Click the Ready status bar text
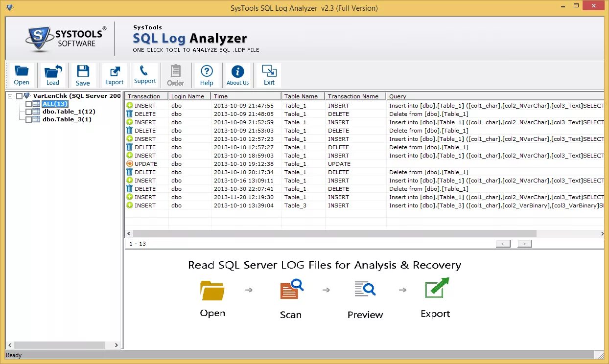The image size is (609, 364). [x=14, y=355]
